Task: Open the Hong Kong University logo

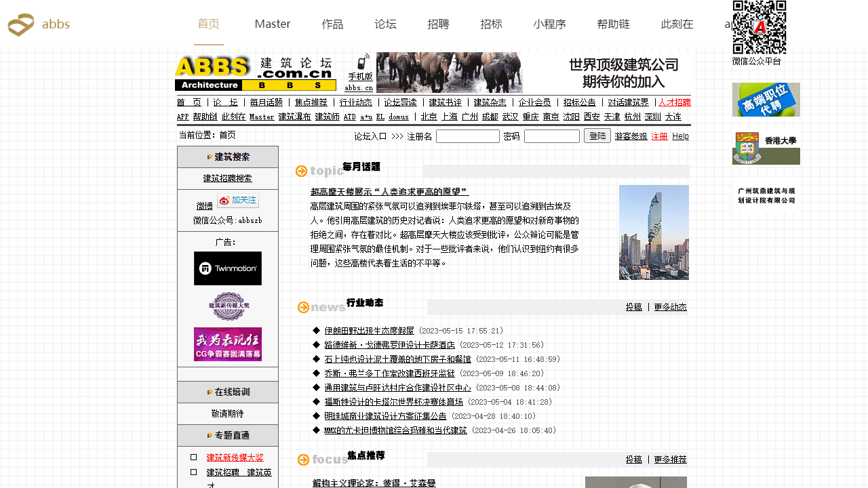Action: point(766,148)
